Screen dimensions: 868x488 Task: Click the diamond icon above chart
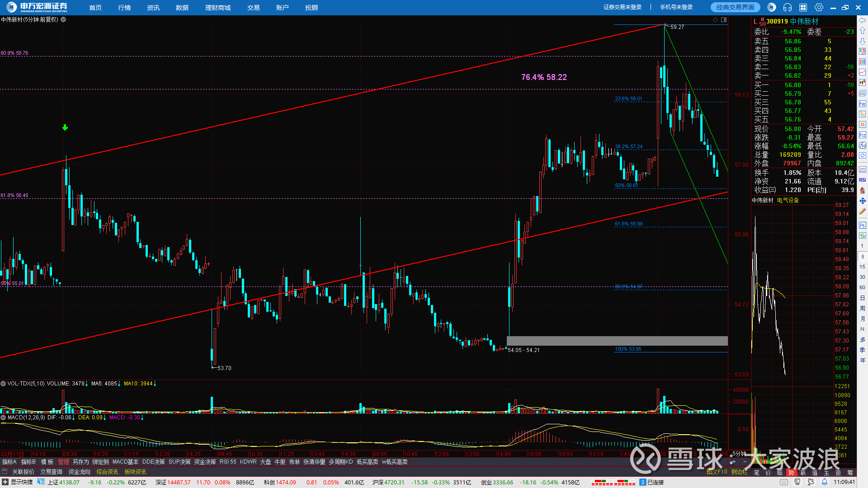tap(715, 19)
